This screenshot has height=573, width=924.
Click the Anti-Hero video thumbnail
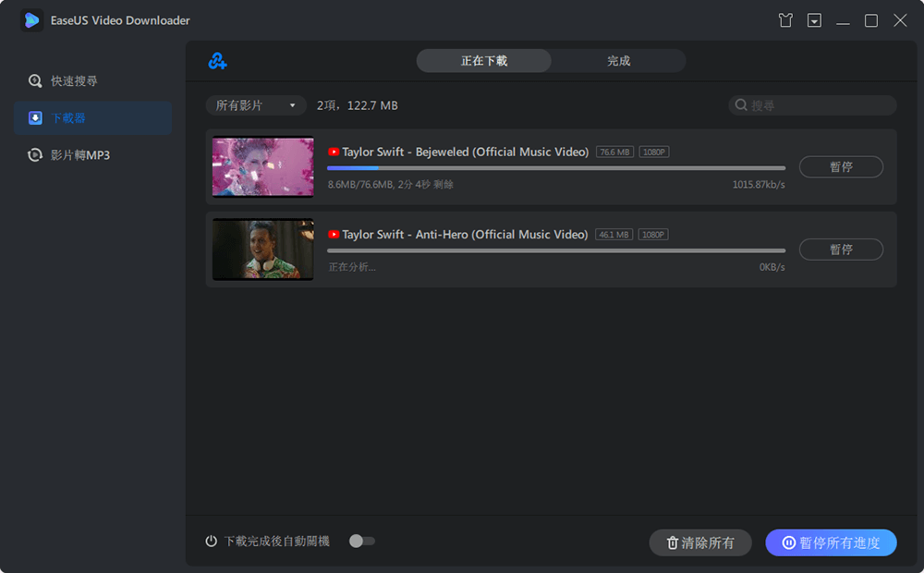(262, 250)
